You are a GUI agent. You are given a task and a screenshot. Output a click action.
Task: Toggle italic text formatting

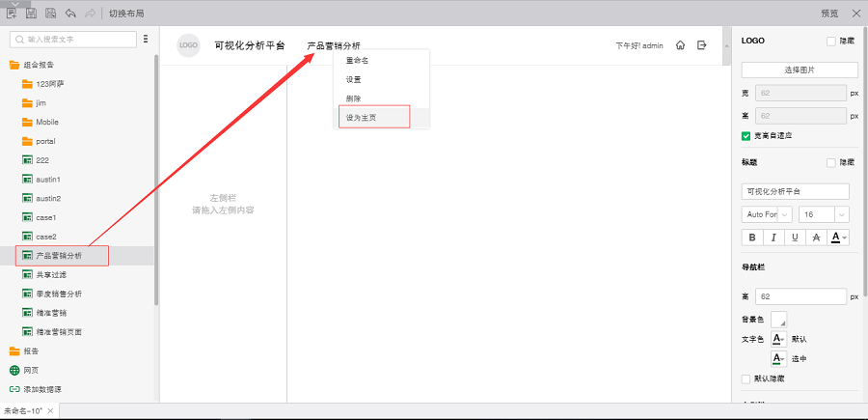[x=773, y=237]
